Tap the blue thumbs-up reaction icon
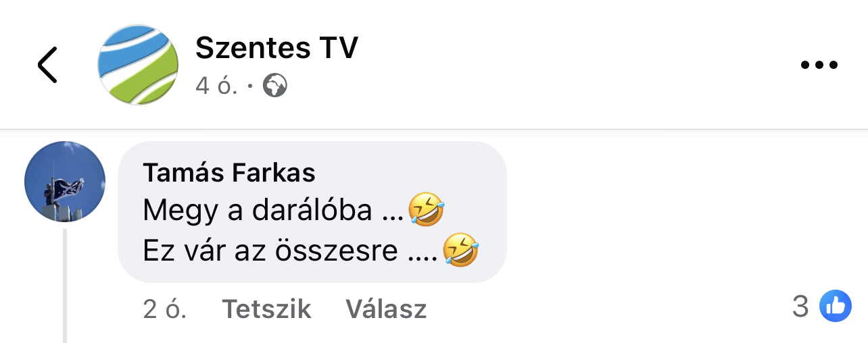This screenshot has height=343, width=868. 836,307
